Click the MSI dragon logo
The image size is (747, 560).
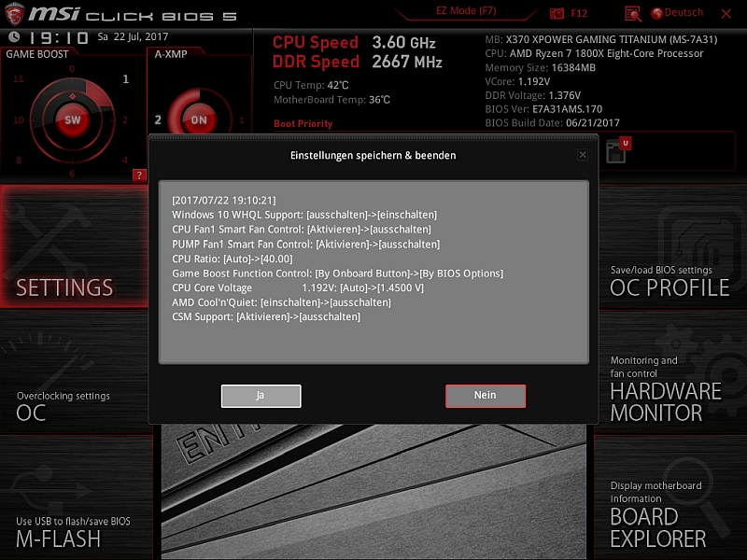coord(14,14)
